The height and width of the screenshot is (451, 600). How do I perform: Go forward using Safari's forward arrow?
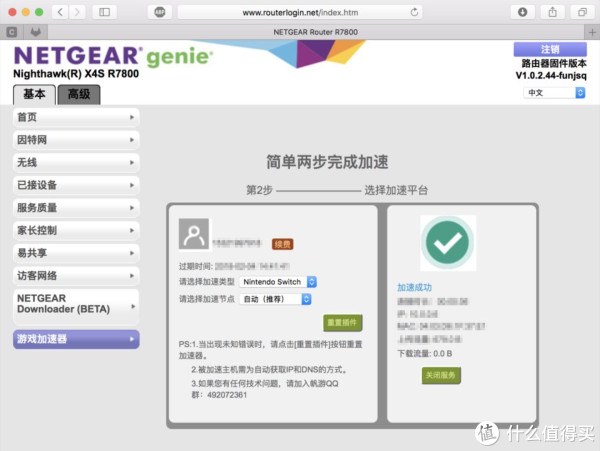coord(77,12)
